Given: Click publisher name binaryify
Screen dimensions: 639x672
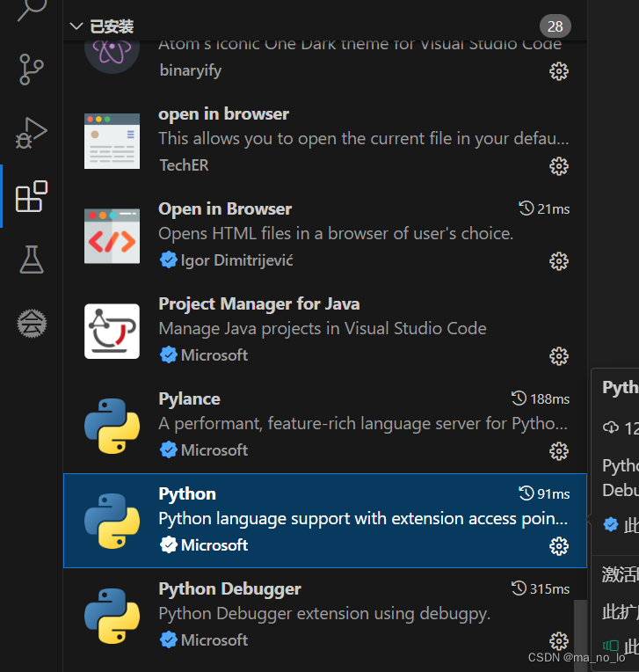Looking at the screenshot, I should coord(191,70).
